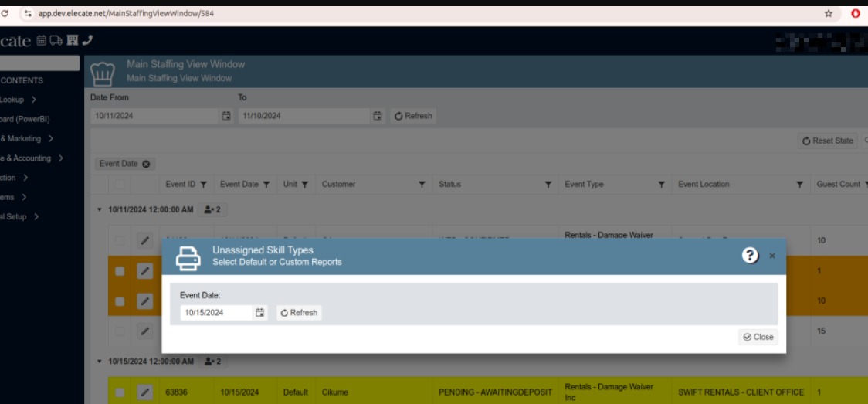Click the building icon in top bar
The image size is (868, 404).
(73, 40)
